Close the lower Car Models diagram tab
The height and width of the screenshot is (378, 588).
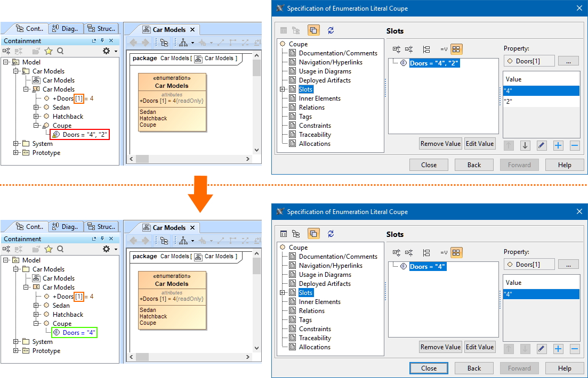[x=192, y=227]
